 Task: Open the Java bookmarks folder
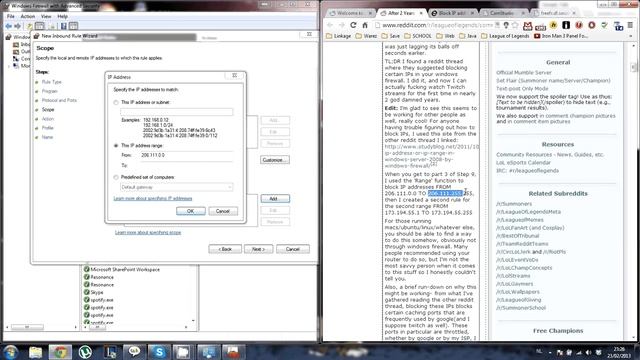pyautogui.click(x=468, y=36)
